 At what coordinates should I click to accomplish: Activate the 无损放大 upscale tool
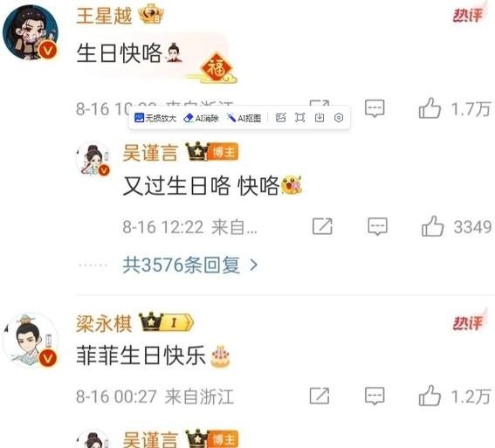pyautogui.click(x=155, y=118)
